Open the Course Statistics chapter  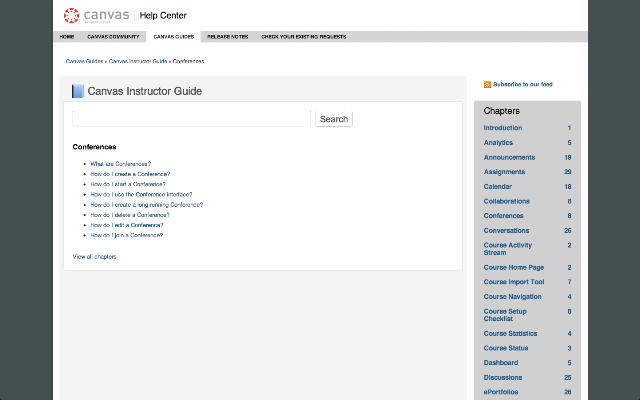pyautogui.click(x=511, y=333)
